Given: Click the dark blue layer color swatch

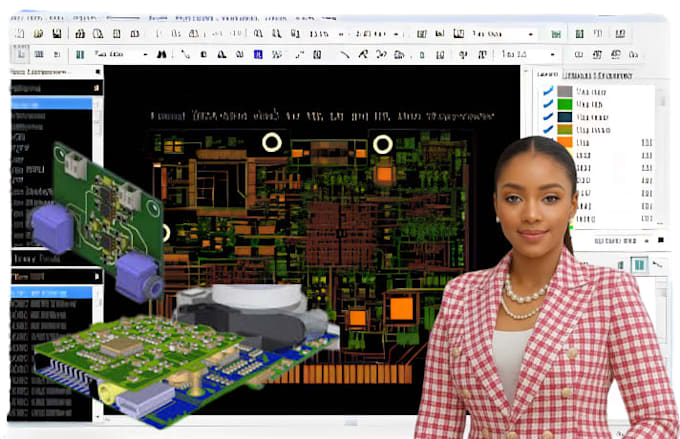Looking at the screenshot, I should [x=565, y=117].
